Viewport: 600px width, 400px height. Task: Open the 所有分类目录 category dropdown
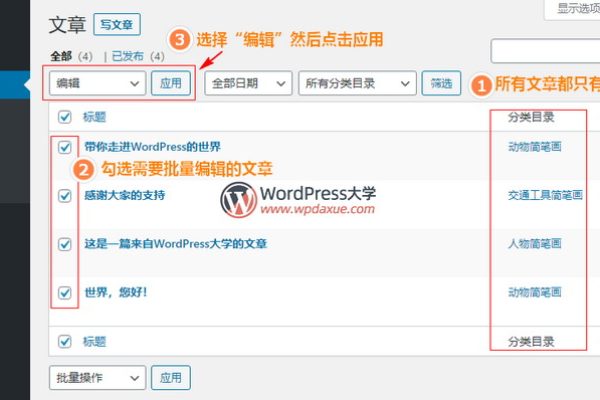[355, 84]
